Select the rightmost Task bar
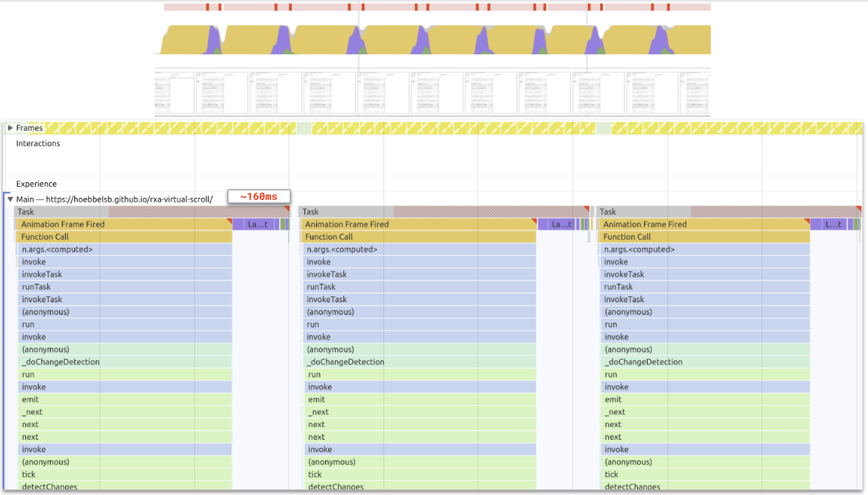 [645, 212]
